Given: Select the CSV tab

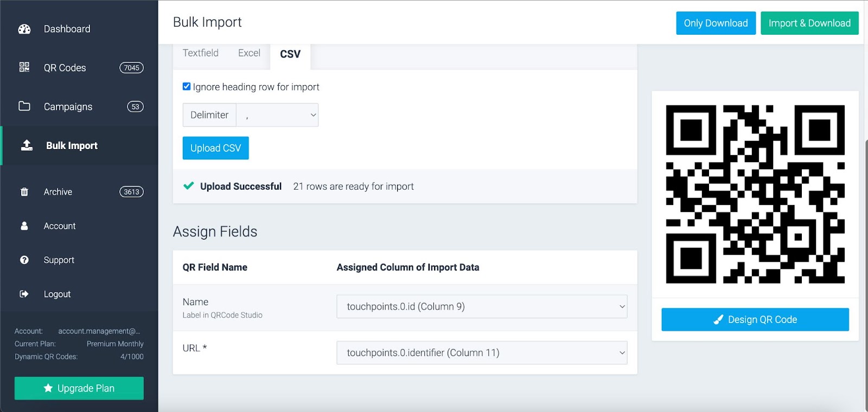Looking at the screenshot, I should click(290, 54).
